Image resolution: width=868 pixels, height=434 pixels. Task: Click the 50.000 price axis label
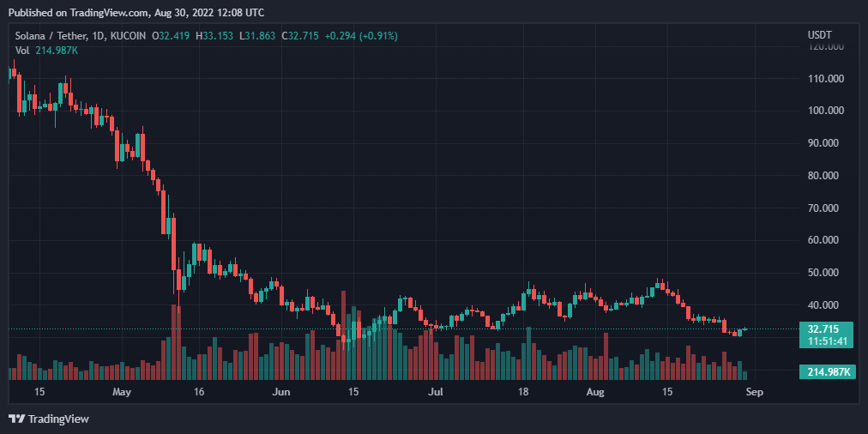coord(827,273)
